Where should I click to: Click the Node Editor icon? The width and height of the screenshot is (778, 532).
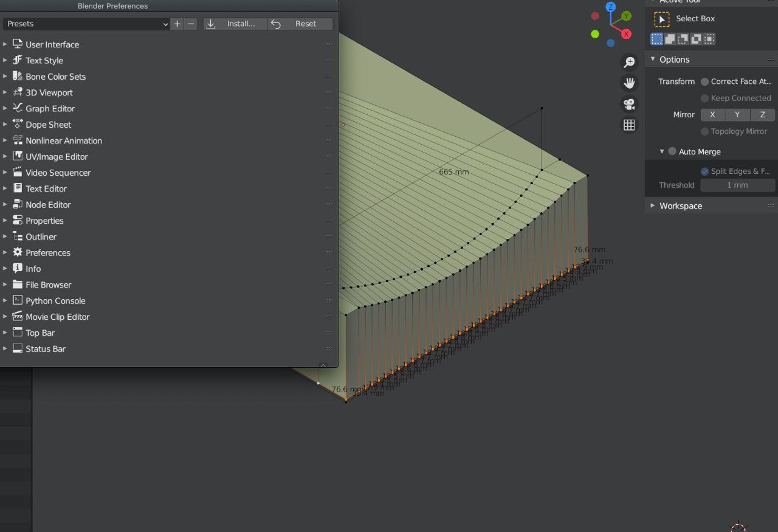18,204
